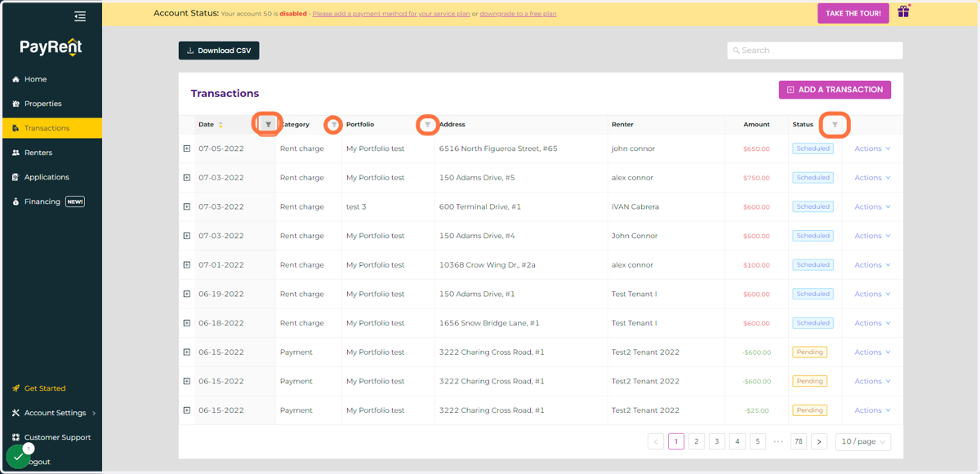The height and width of the screenshot is (474, 980).
Task: Follow the downgrade to a free plan link
Action: click(518, 14)
